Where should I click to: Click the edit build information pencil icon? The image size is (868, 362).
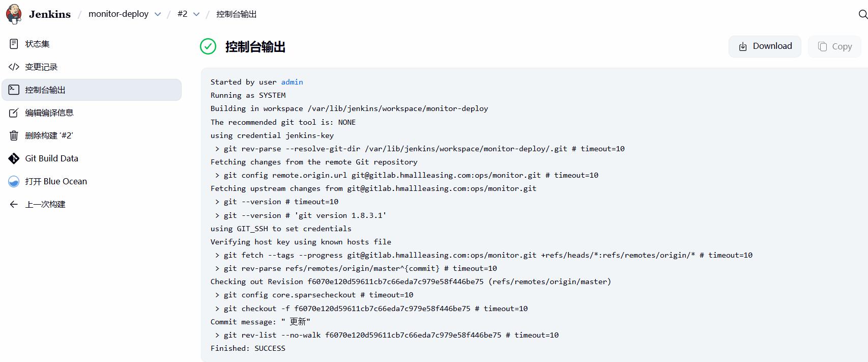[x=14, y=113]
